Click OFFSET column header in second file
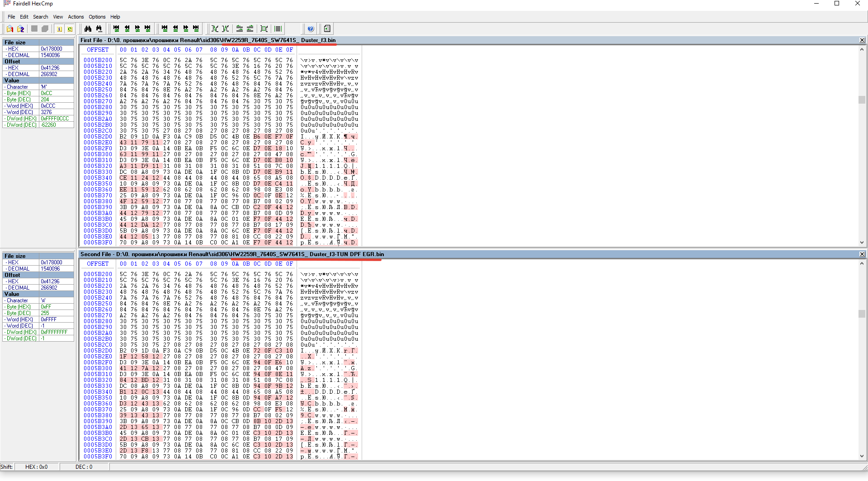868x481 pixels. coord(98,264)
